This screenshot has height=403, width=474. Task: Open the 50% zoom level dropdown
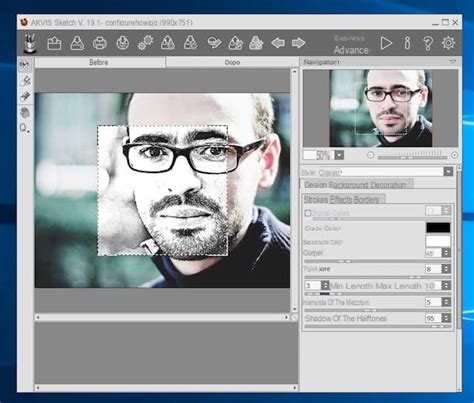(339, 155)
